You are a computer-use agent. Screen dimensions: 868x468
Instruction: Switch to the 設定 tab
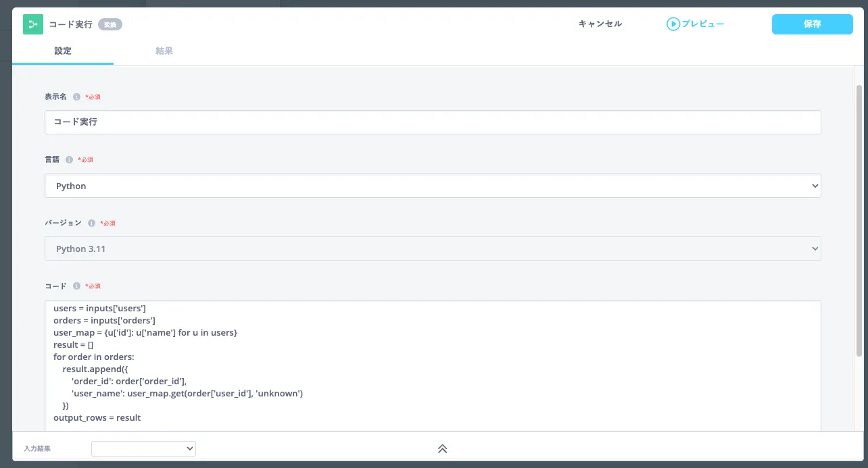(63, 51)
